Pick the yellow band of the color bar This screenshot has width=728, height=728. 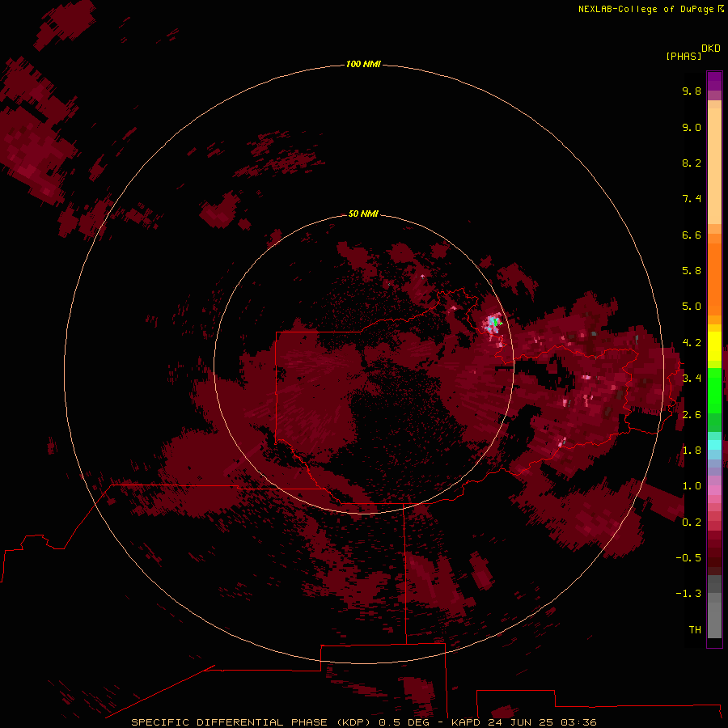(x=714, y=346)
